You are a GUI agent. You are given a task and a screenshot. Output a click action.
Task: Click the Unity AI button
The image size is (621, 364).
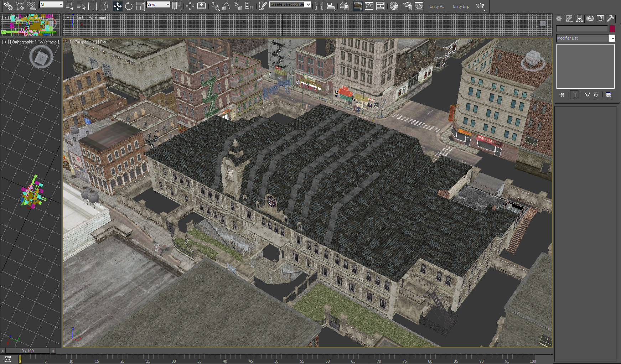[x=436, y=6]
